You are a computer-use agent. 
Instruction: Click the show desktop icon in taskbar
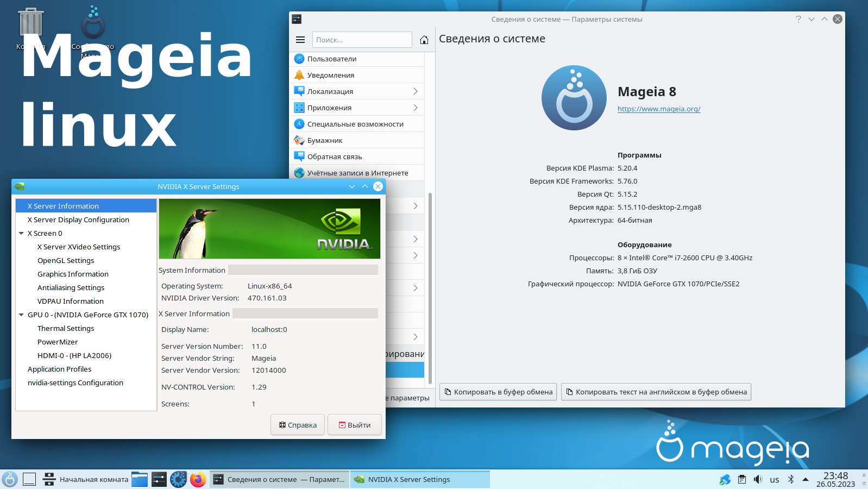point(29,479)
